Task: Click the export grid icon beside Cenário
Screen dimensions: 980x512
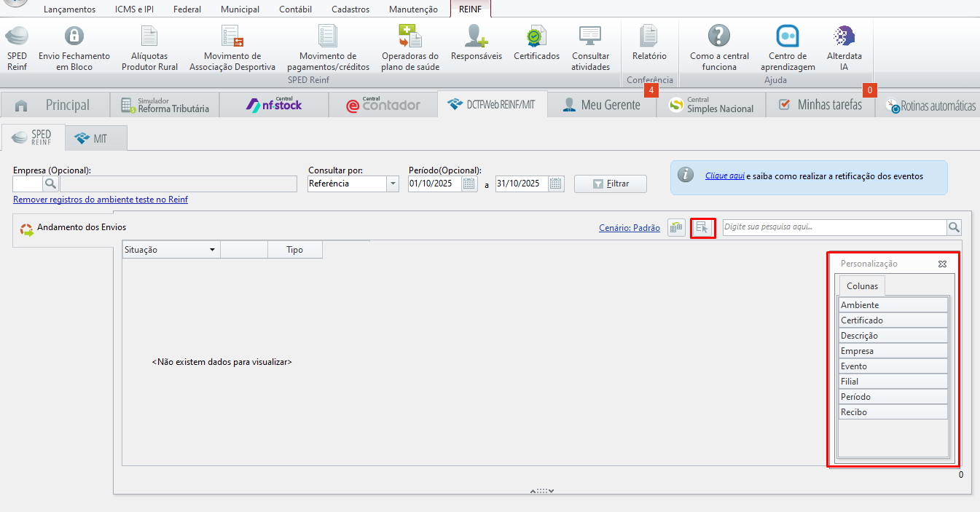Action: [x=676, y=228]
